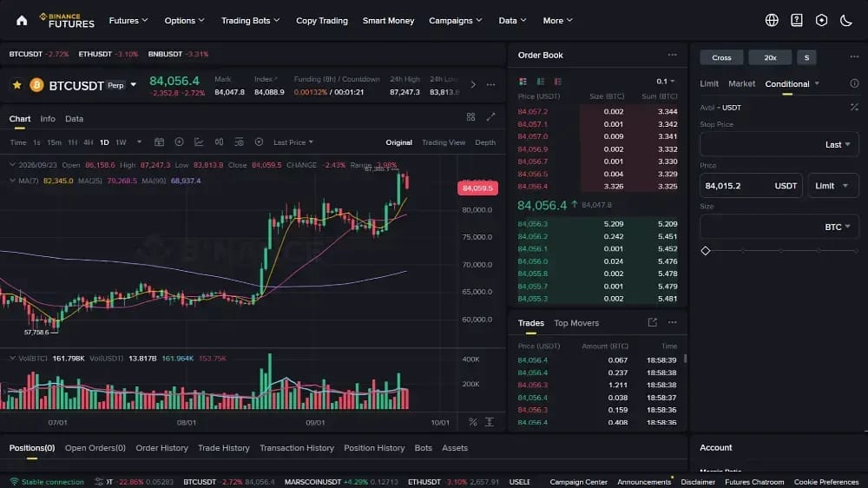Change stop price Last trigger dropdown
The width and height of the screenshot is (868, 488).
[x=838, y=144]
